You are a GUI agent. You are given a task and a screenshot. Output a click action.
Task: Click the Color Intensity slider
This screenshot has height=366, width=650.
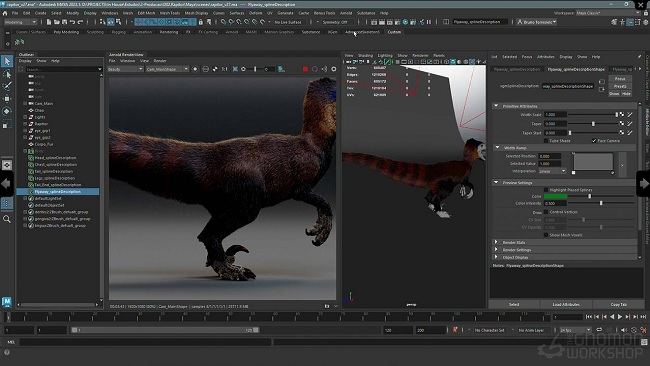click(601, 204)
